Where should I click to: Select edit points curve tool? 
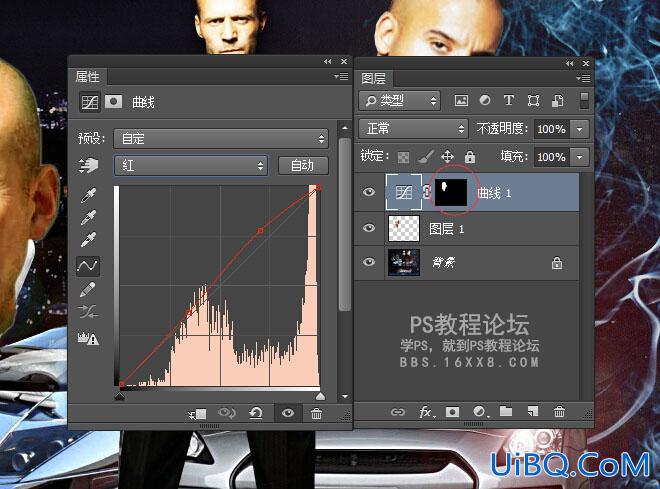click(x=88, y=266)
